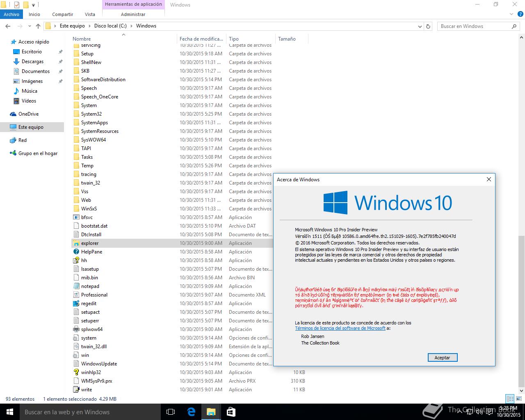Select the regedit application icon
The image size is (525, 420).
(76, 304)
